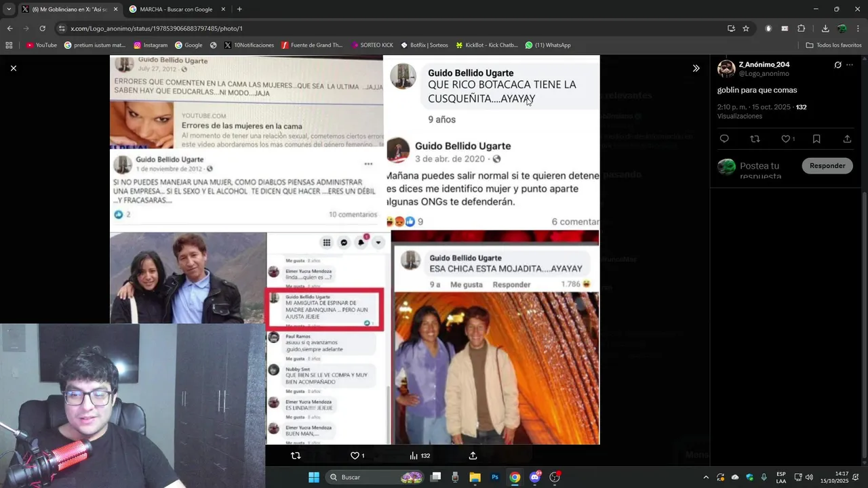The image size is (868, 488).
Task: Open Task View in the taskbar
Action: tap(436, 477)
